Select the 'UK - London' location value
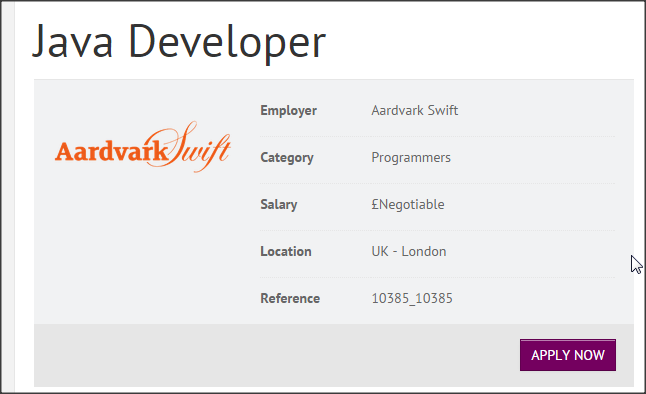The width and height of the screenshot is (646, 394). (409, 251)
